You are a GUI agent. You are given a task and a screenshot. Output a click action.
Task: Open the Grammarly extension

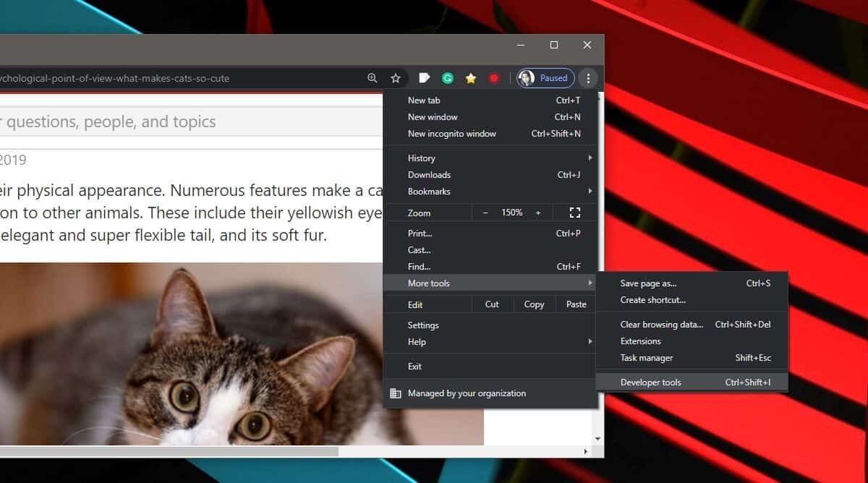(x=447, y=77)
